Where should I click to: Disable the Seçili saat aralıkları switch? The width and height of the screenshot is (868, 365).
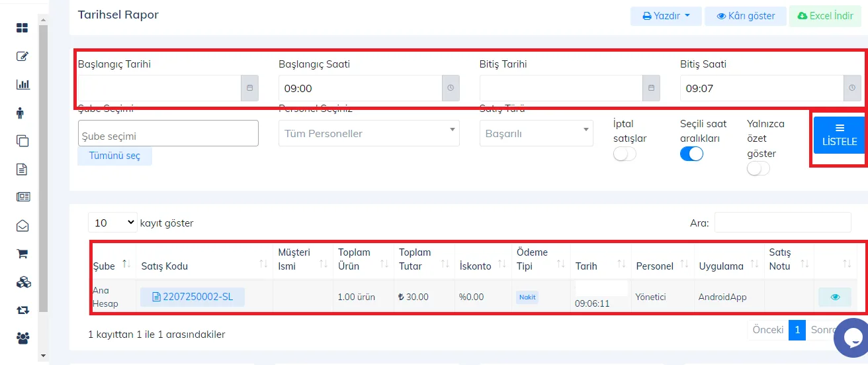pos(691,154)
